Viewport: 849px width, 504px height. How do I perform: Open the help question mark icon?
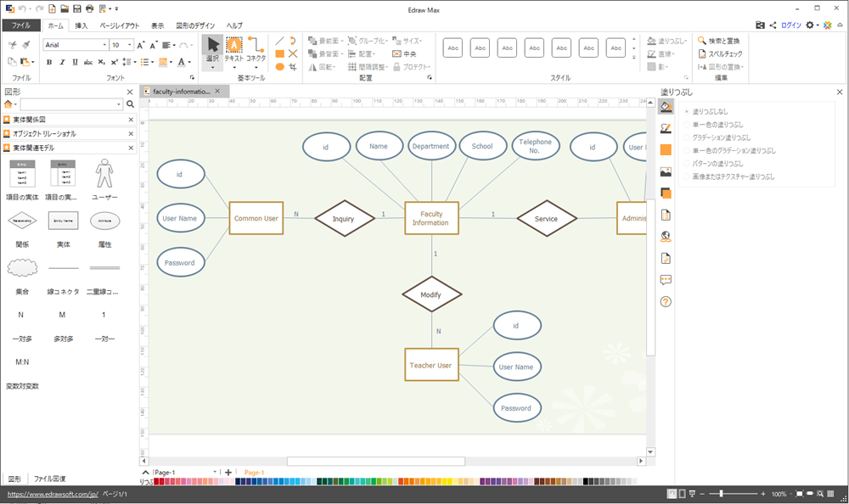(x=666, y=301)
